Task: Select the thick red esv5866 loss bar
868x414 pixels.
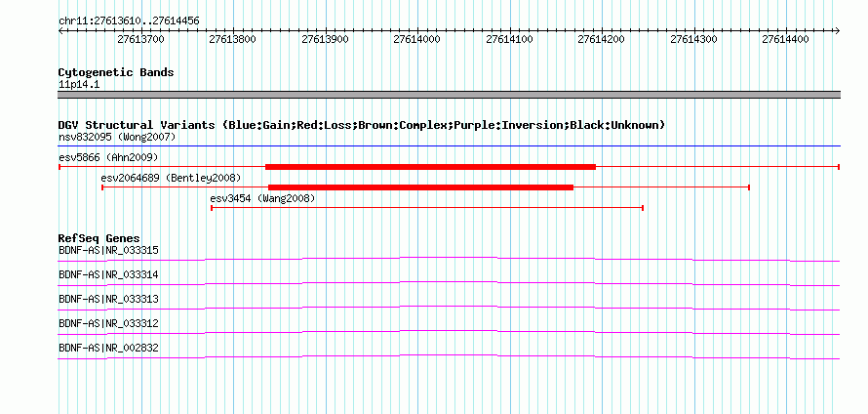Action: click(x=431, y=167)
